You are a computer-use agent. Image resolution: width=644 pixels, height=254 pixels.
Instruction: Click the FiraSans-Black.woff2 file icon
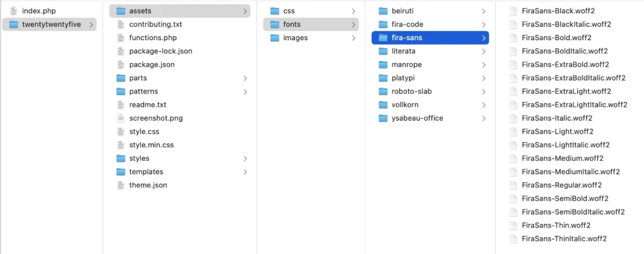(513, 11)
